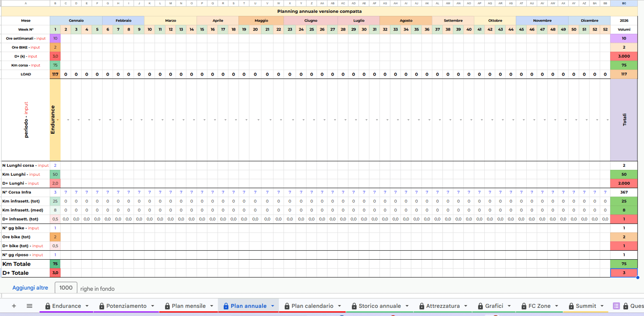Open the periodo dropdown for week 30
This screenshot has width=644, height=316.
point(367,120)
